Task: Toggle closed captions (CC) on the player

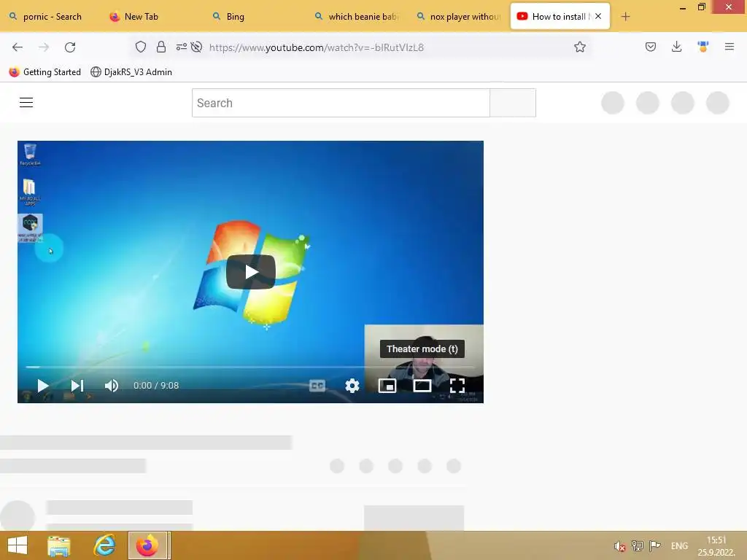Action: (317, 386)
